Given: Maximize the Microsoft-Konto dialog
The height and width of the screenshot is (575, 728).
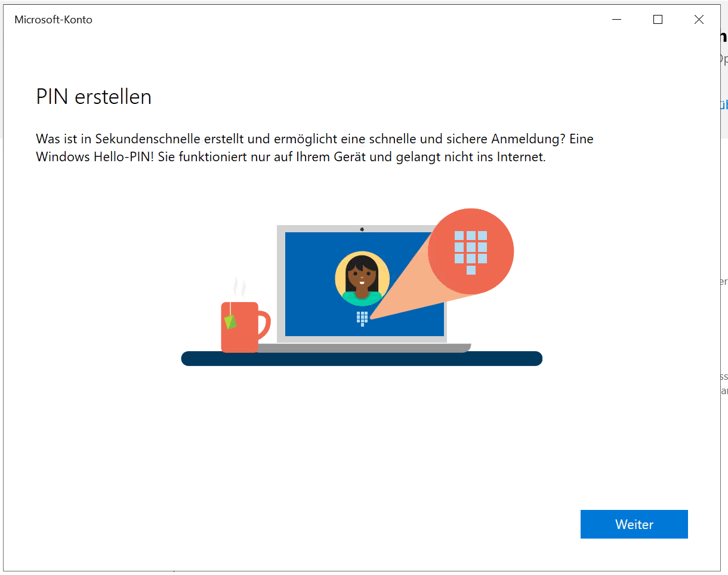Looking at the screenshot, I should click(658, 20).
